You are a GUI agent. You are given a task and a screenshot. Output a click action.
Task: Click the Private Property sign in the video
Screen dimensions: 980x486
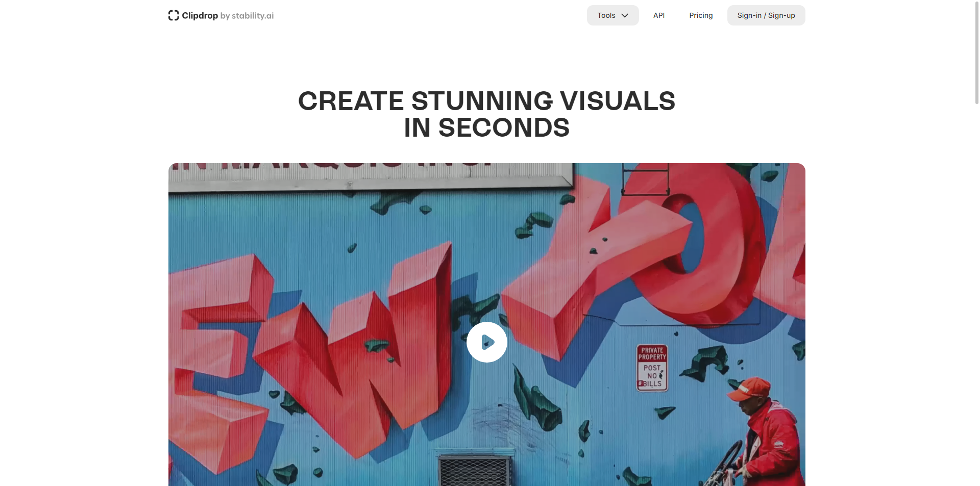[x=652, y=368]
